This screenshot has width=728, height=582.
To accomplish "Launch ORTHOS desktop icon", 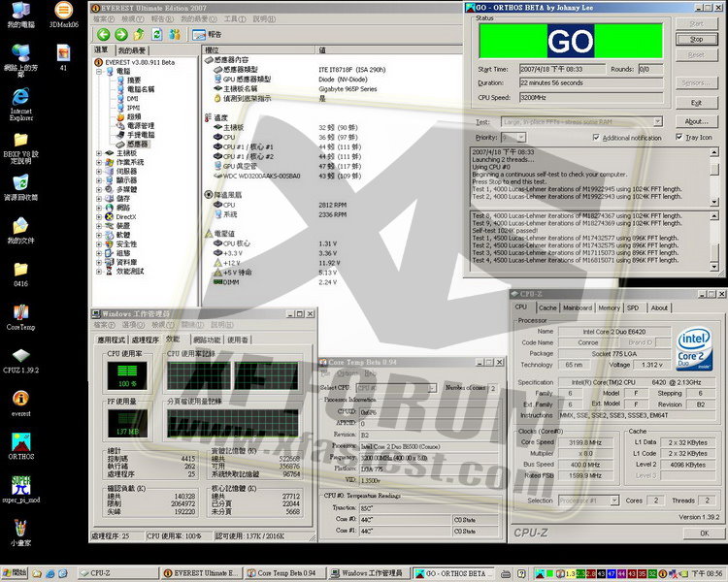I will coord(21,446).
